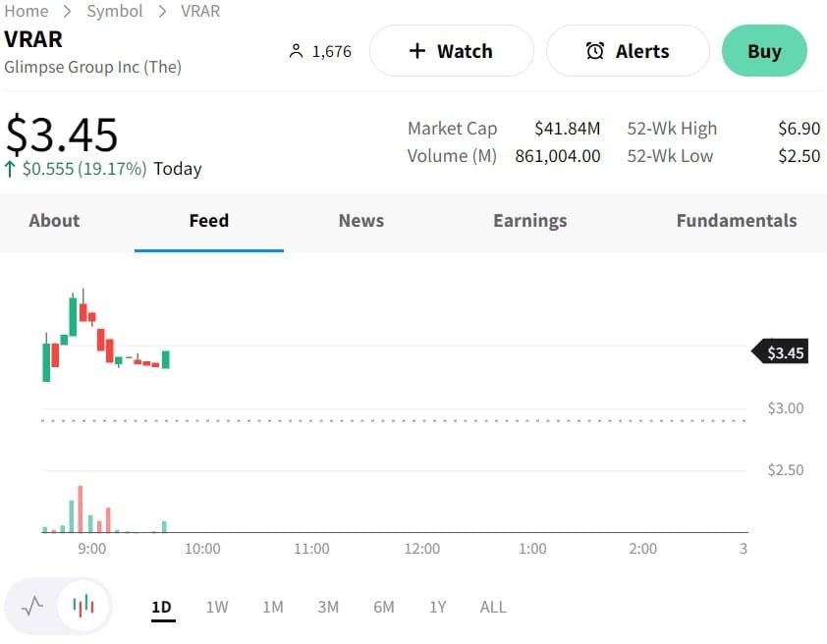Show the ALL time range chart

[493, 607]
